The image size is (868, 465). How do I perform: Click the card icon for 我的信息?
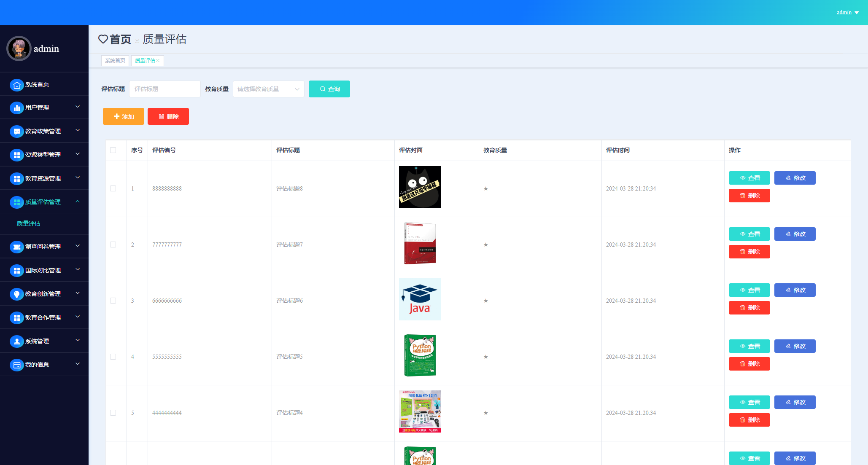pos(16,365)
